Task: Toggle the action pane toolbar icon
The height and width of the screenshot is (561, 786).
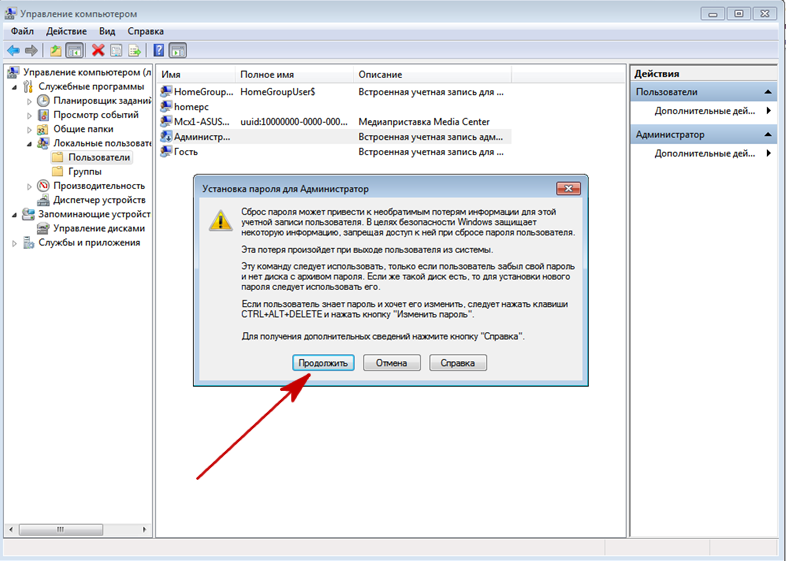Action: [x=178, y=50]
